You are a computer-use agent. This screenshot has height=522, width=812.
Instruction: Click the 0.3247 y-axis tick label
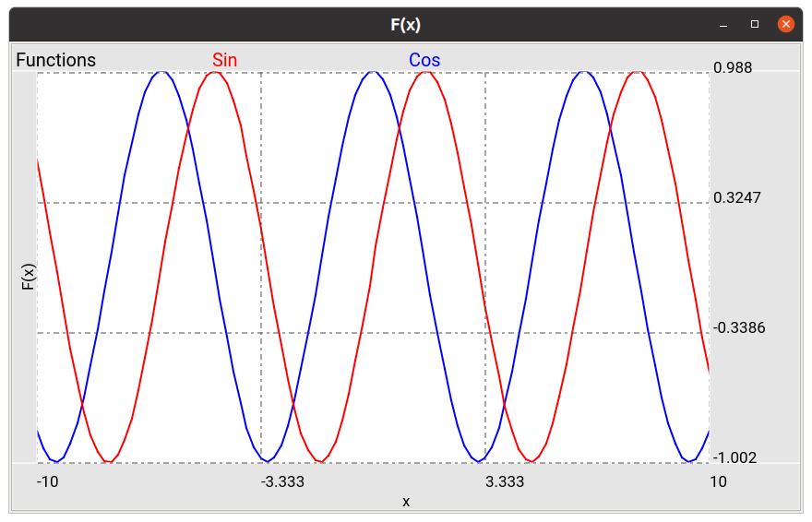pos(737,197)
